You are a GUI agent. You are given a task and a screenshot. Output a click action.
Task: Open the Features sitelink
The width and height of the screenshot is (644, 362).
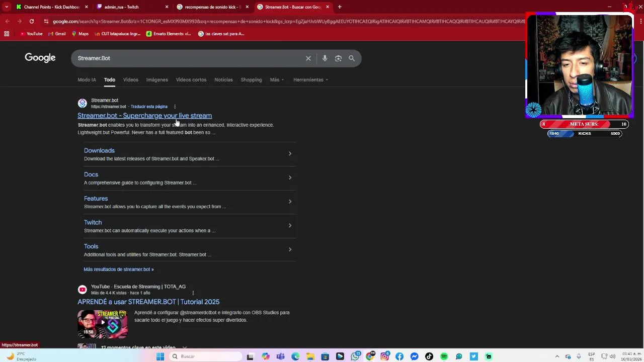point(96,199)
